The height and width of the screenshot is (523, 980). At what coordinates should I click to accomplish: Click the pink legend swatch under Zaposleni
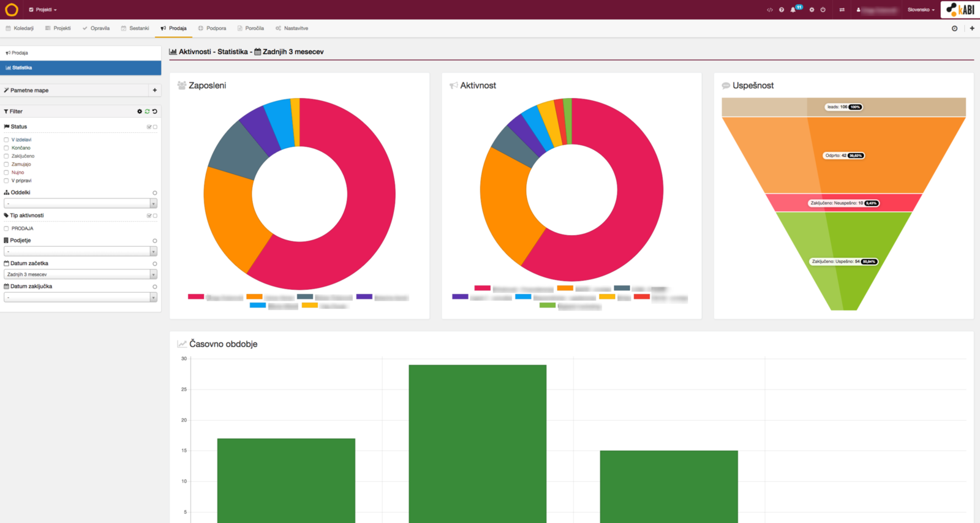(x=196, y=296)
